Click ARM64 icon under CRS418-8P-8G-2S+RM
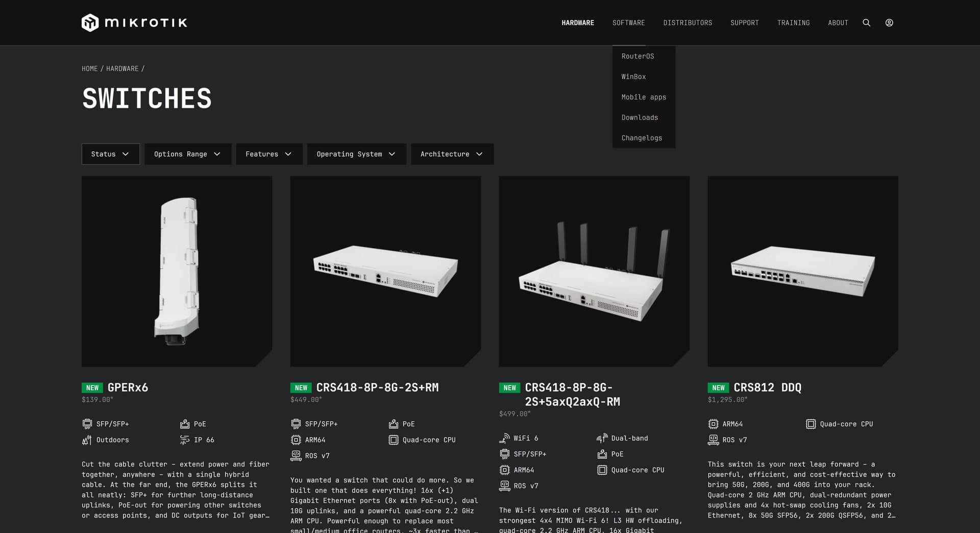 coord(296,440)
